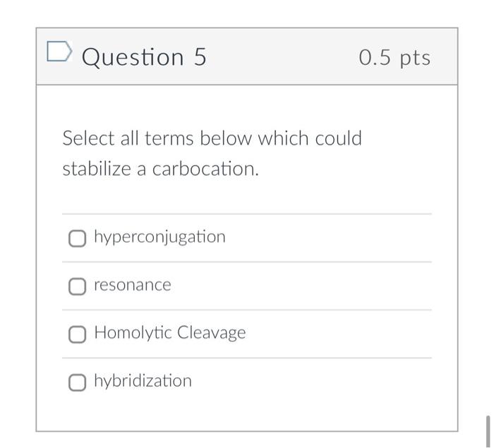Click the Homolytic Cleavage label text
Screen dimensions: 494x448
(169, 332)
